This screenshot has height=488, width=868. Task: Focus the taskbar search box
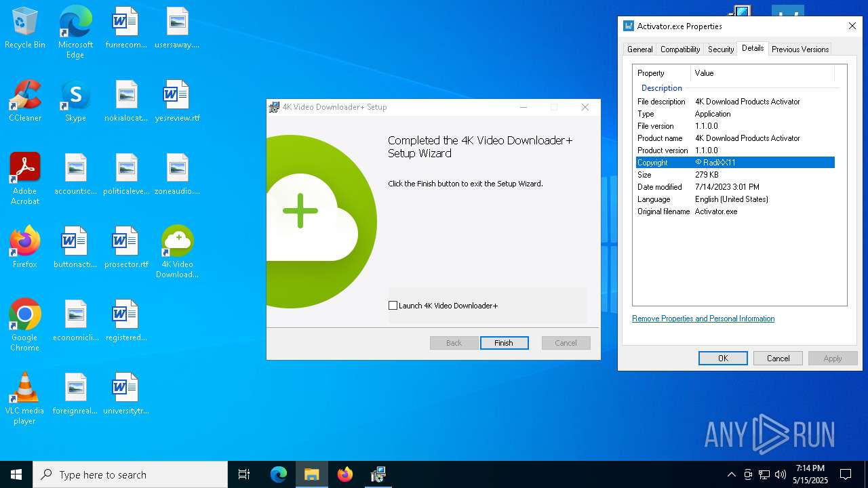[x=130, y=474]
